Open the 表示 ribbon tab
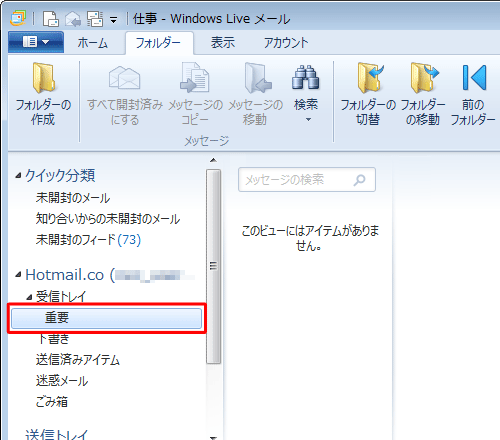The width and height of the screenshot is (500, 440). pyautogui.click(x=223, y=43)
